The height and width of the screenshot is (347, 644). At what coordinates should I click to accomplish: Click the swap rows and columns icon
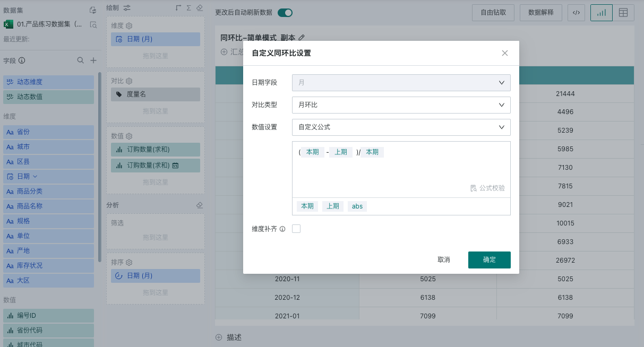[178, 8]
